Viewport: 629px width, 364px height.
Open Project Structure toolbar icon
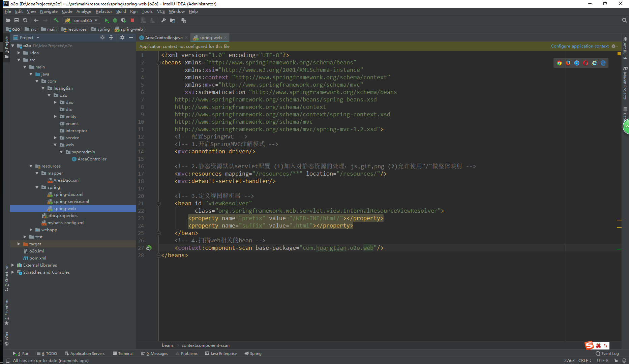pos(172,20)
